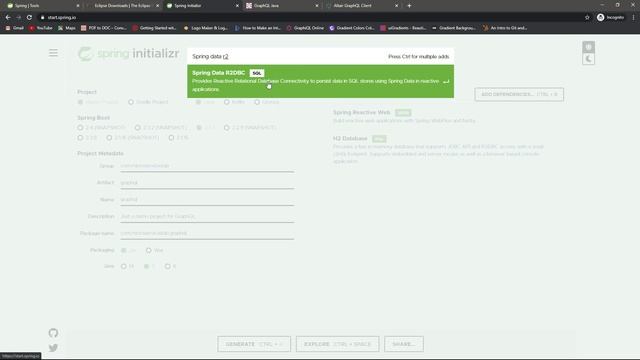Switch to the light theme icon
This screenshot has width=640, height=360.
coord(588,47)
